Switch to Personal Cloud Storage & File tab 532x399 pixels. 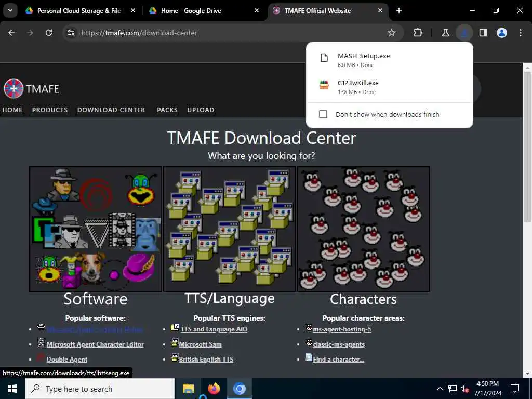coord(79,10)
